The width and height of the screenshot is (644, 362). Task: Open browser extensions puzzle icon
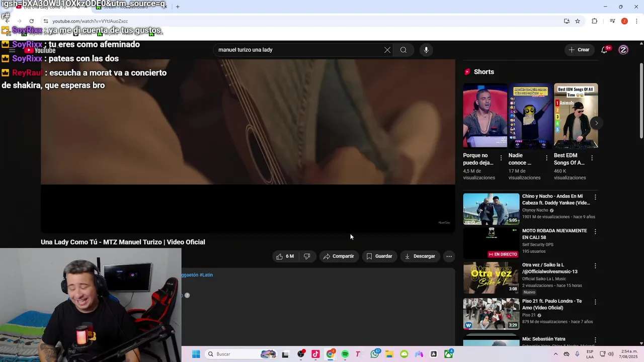[x=595, y=21]
